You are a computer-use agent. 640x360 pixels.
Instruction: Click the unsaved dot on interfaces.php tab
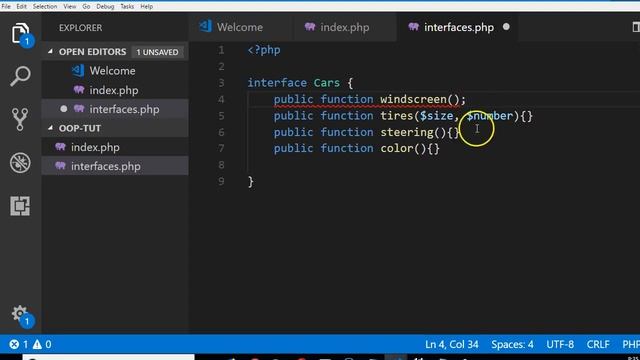click(x=506, y=27)
